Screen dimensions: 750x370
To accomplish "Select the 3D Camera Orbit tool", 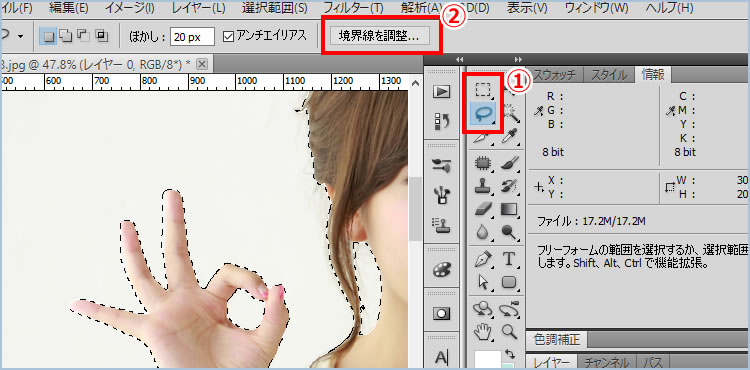I will pyautogui.click(x=510, y=309).
